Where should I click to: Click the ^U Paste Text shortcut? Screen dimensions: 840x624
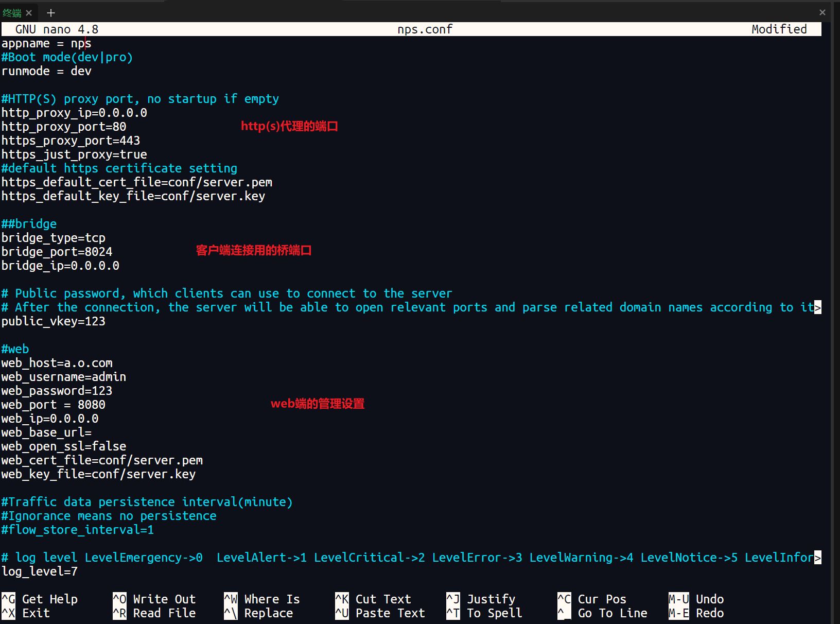pyautogui.click(x=380, y=613)
